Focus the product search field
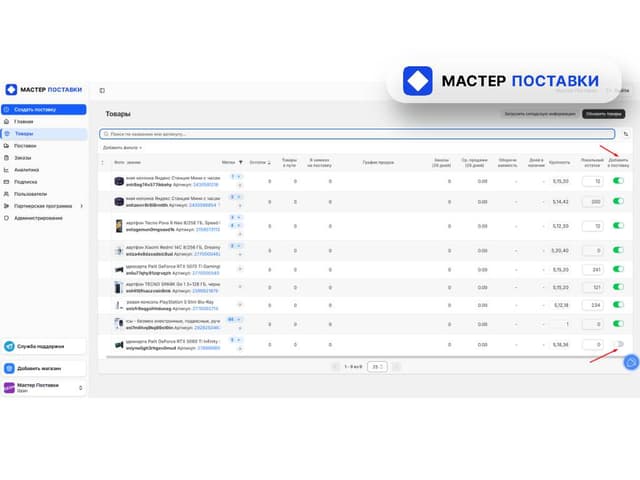Screen dimensions: 640x480 357,134
